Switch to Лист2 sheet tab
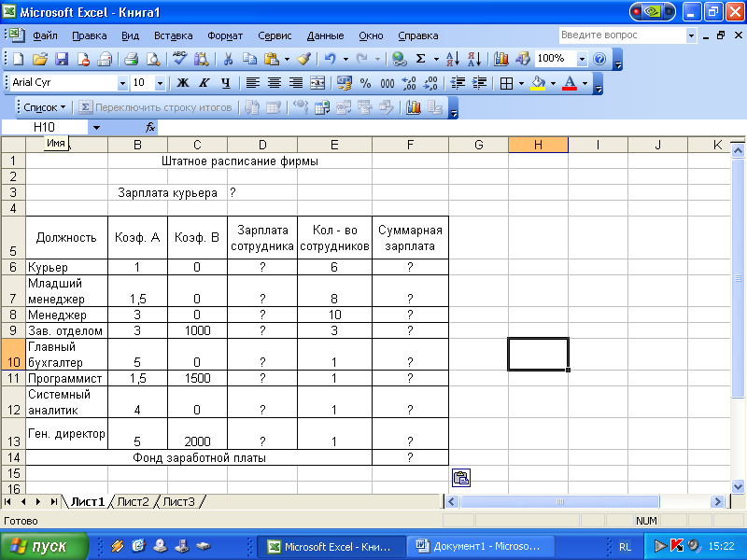 coord(133,501)
